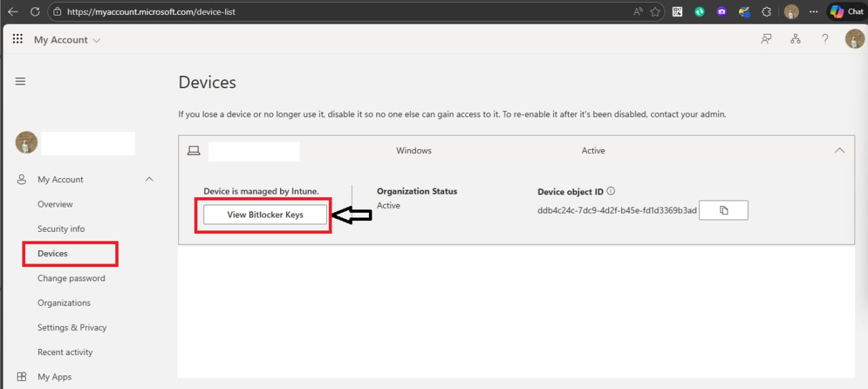Collapse the My Account sidebar section
The height and width of the screenshot is (389, 868).
coord(149,180)
